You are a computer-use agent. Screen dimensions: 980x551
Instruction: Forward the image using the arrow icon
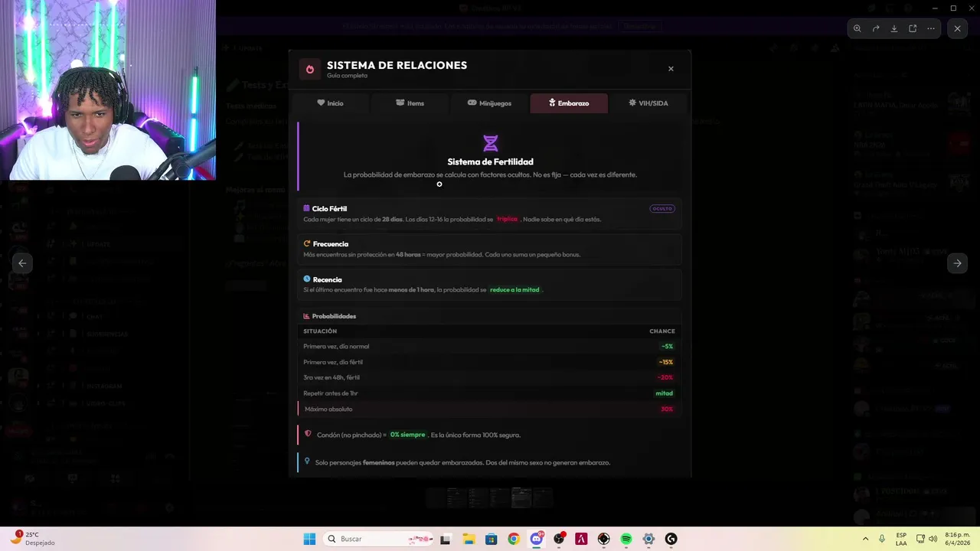pos(876,28)
